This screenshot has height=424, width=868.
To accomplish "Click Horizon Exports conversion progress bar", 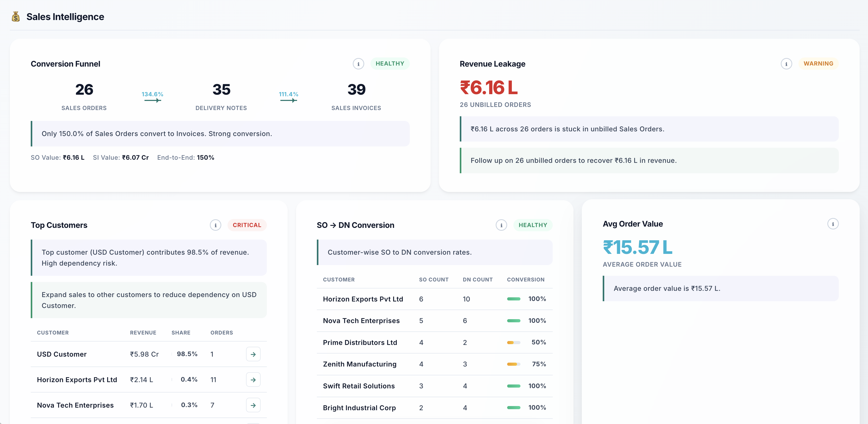I will tap(513, 299).
